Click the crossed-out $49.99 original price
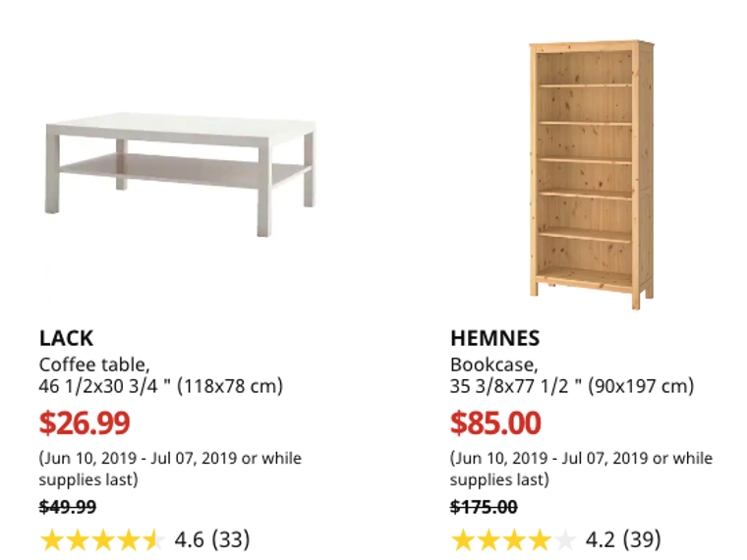The height and width of the screenshot is (560, 747). [x=68, y=507]
